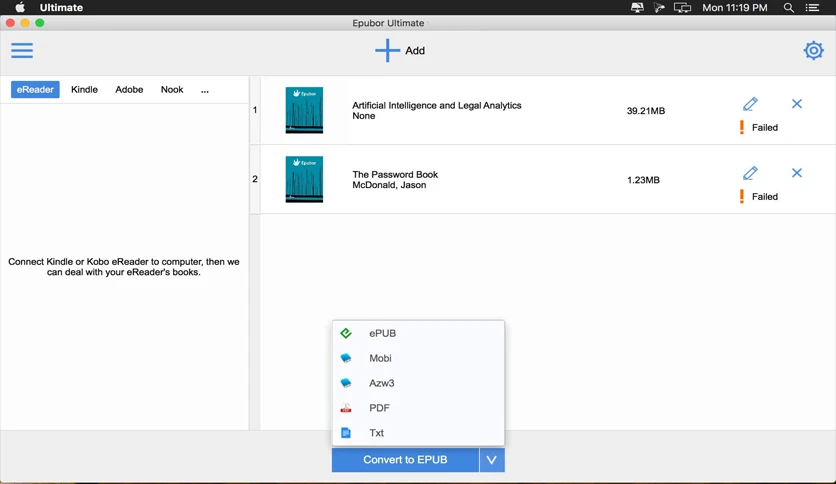Open Notification Center list icon
Image resolution: width=836 pixels, height=484 pixels.
tap(812, 7)
